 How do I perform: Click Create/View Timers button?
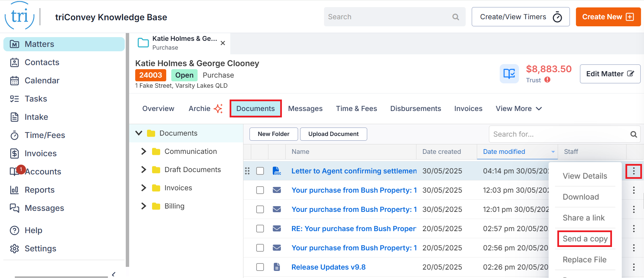(x=521, y=17)
